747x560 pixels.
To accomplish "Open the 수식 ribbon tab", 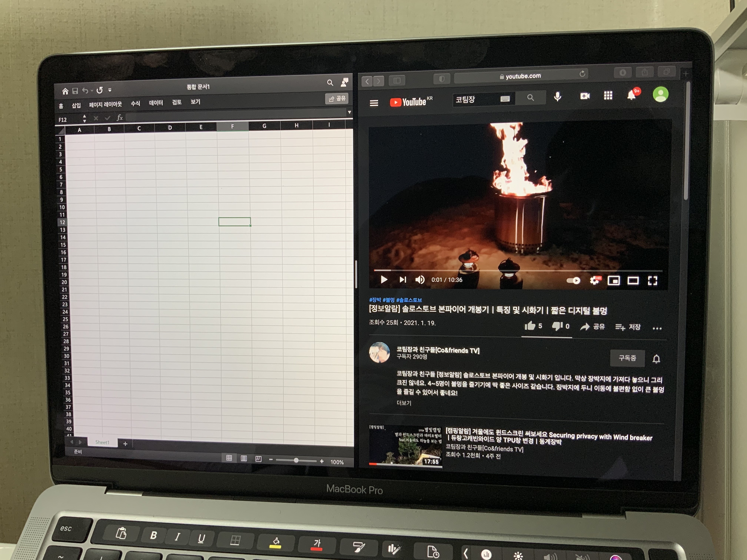I will click(135, 104).
